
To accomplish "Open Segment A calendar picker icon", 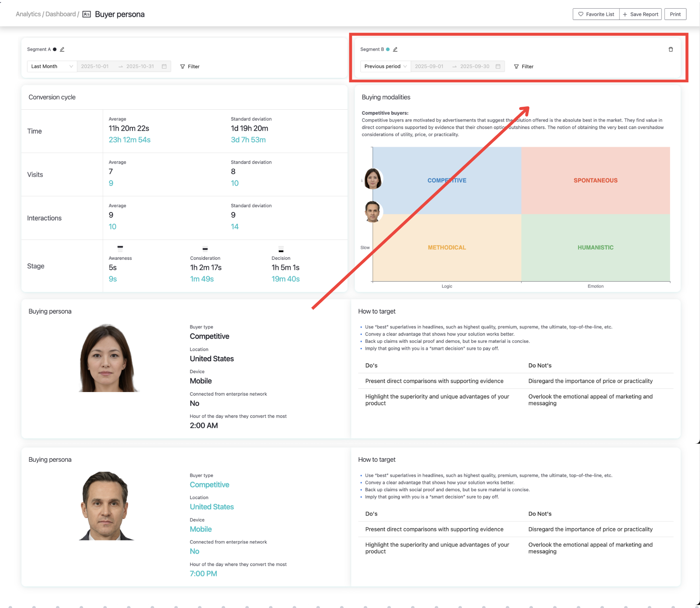I will coord(164,66).
